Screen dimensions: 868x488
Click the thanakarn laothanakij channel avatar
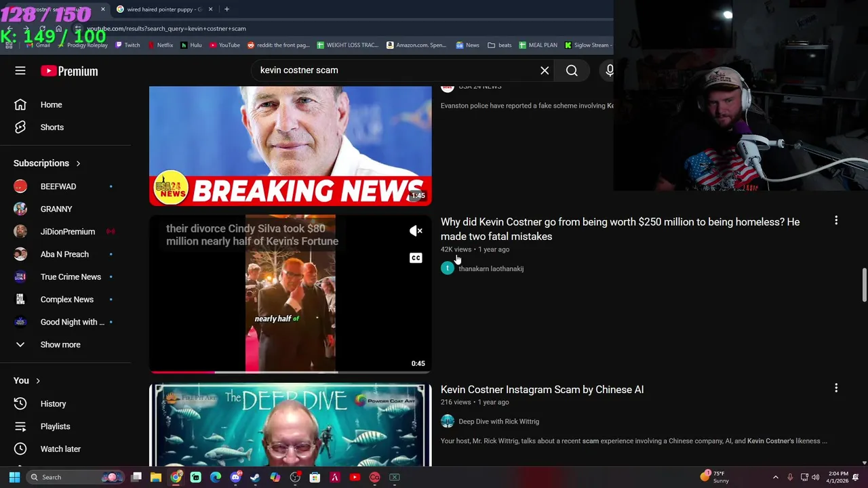coord(448,268)
